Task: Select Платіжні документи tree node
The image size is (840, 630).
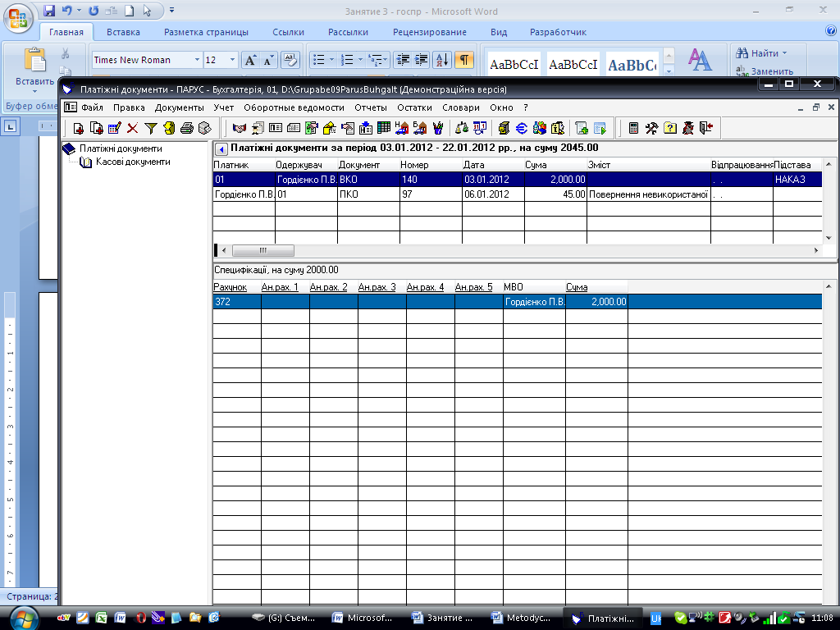Action: coord(121,148)
